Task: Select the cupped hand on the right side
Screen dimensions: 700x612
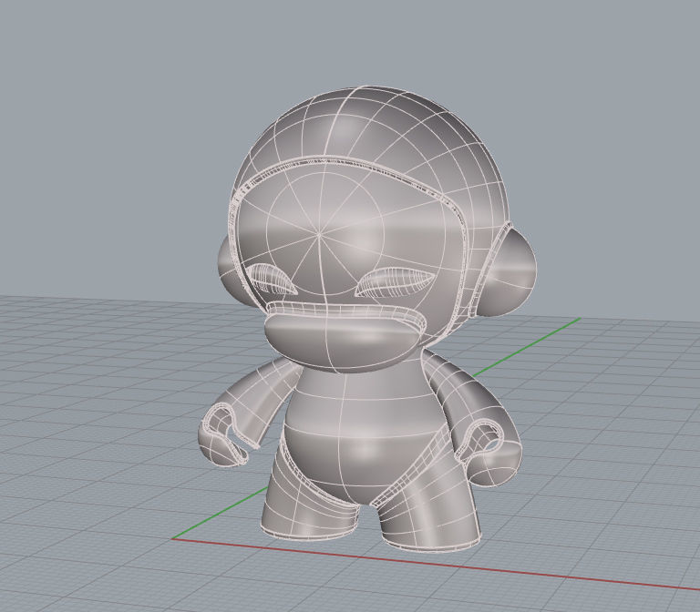Action: pos(489,453)
